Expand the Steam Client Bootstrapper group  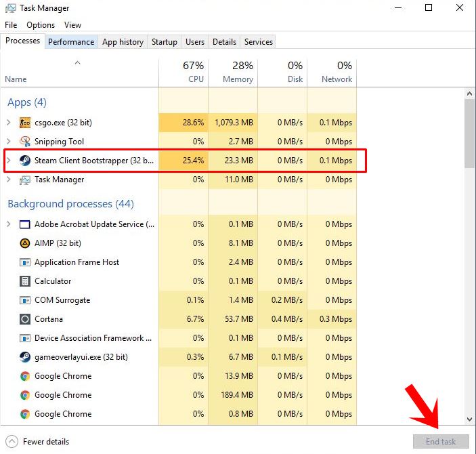[x=9, y=160]
